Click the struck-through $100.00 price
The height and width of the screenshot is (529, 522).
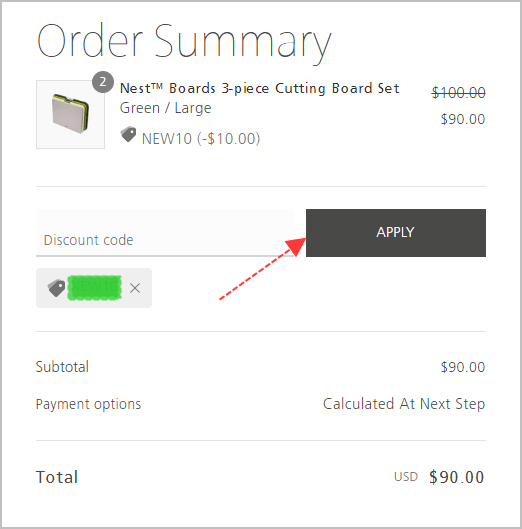459,92
